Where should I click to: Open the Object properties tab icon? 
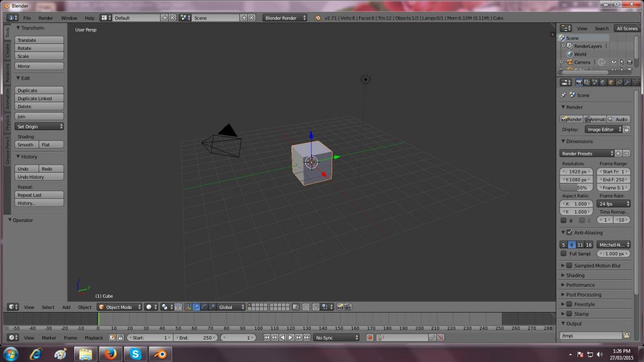pos(611,82)
